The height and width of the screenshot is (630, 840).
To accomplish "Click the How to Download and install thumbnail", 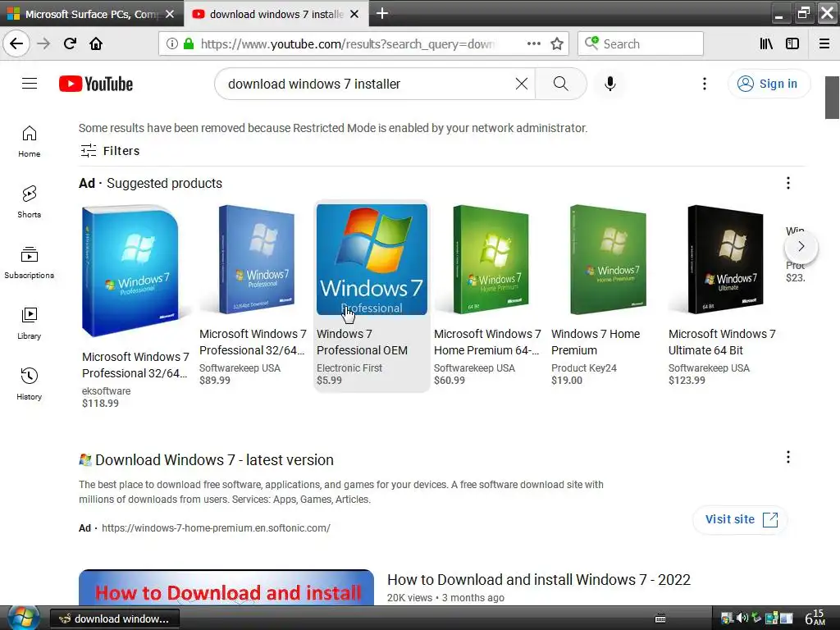I will (226, 587).
